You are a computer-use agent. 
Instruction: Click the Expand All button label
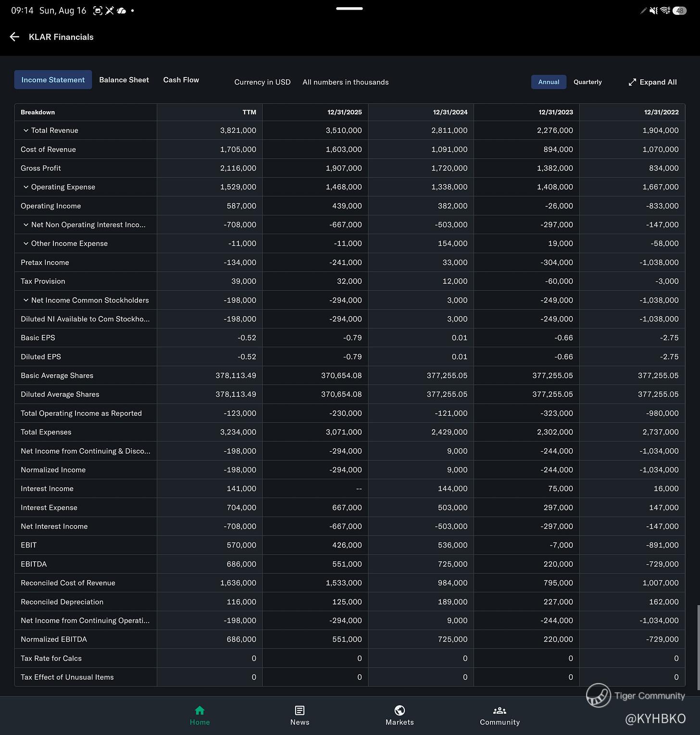[658, 82]
